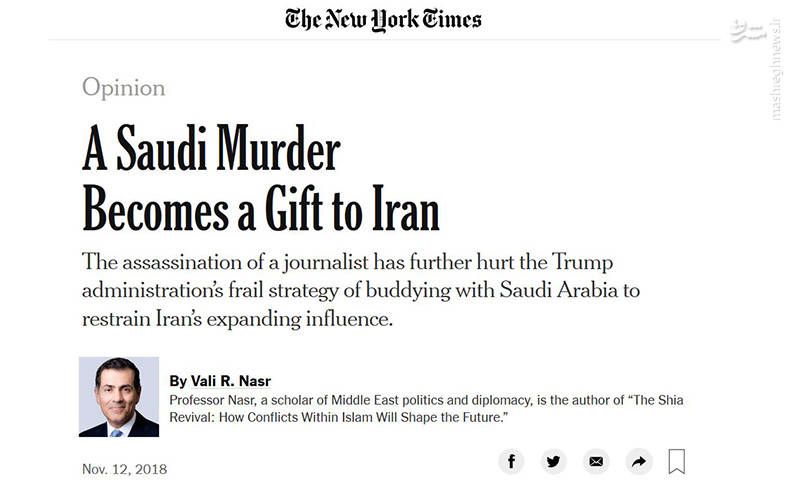Email this article via envelope icon
The width and height of the screenshot is (800, 500).
point(596,462)
